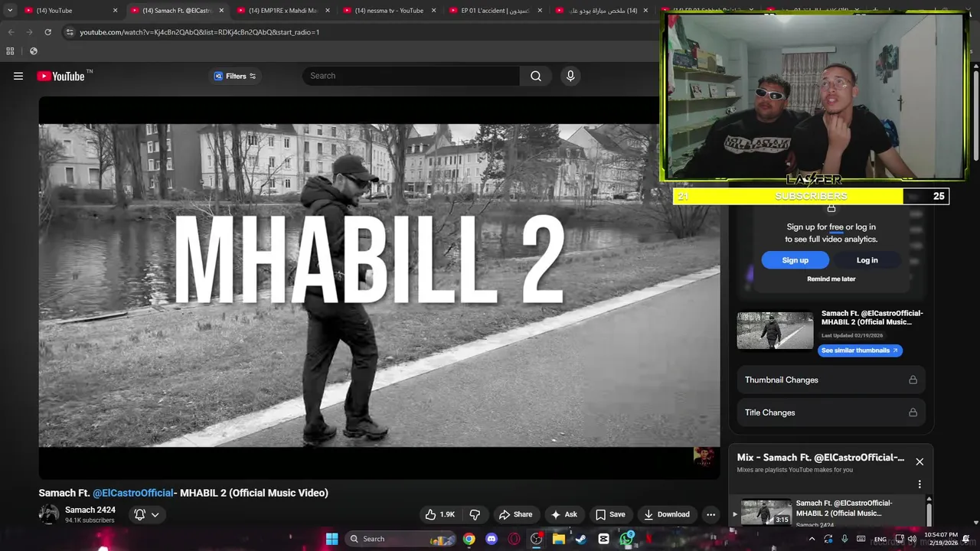Open site information icon in address bar

coord(70,32)
